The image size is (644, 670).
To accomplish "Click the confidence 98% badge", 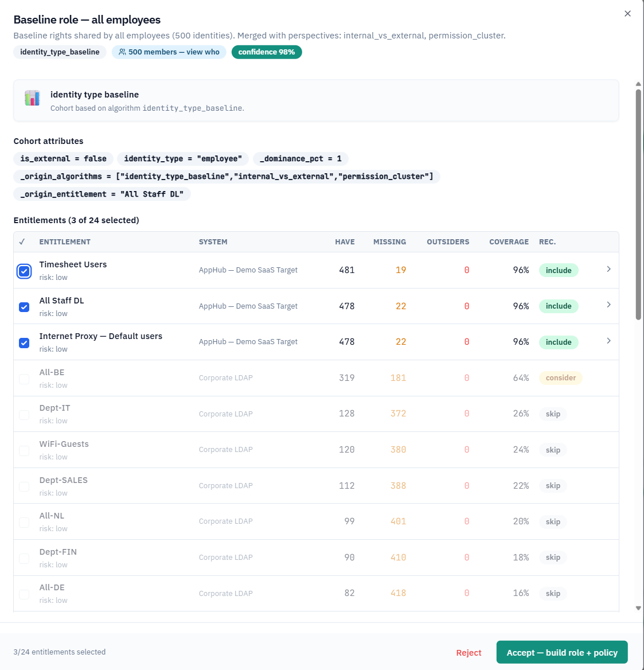I will click(x=267, y=52).
